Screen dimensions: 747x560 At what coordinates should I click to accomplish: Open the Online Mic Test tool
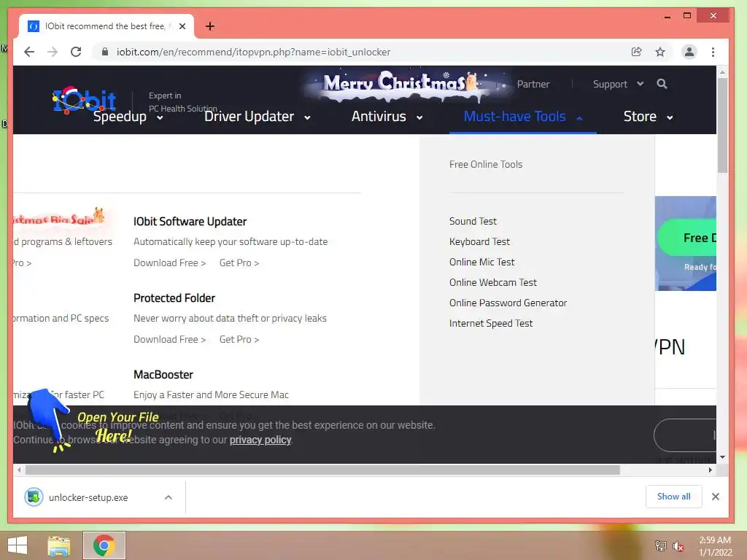point(481,262)
